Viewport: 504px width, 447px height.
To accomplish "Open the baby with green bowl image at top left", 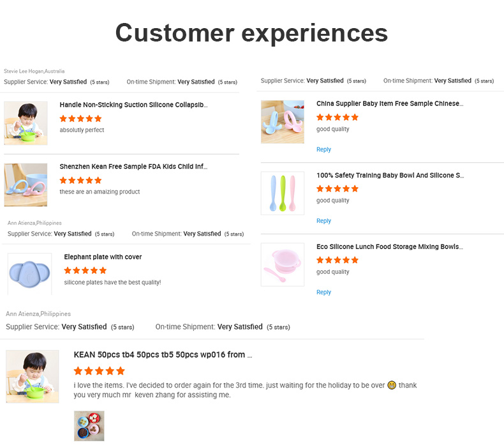I will pos(26,123).
